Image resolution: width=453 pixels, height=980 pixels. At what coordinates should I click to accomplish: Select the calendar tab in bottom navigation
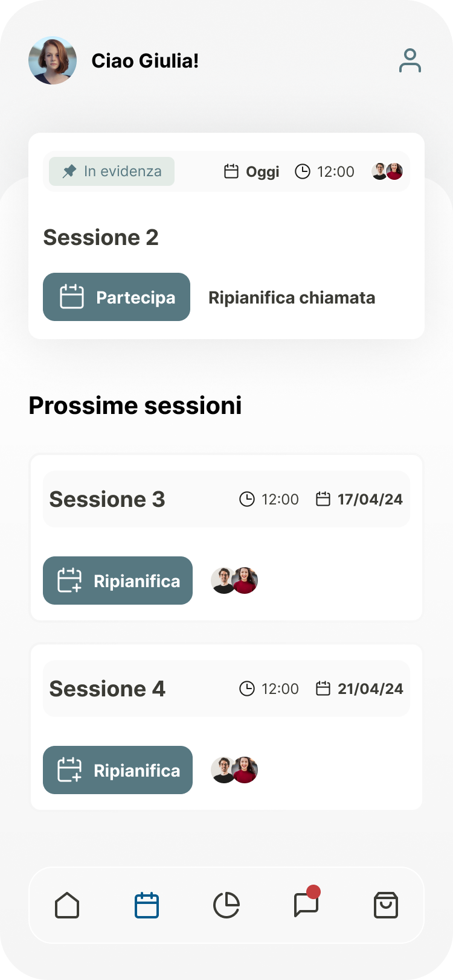pos(146,905)
